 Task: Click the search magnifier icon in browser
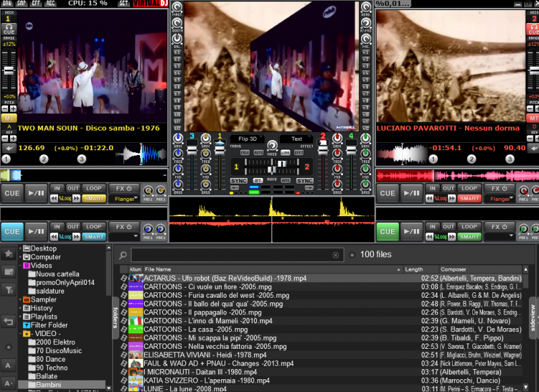123,255
